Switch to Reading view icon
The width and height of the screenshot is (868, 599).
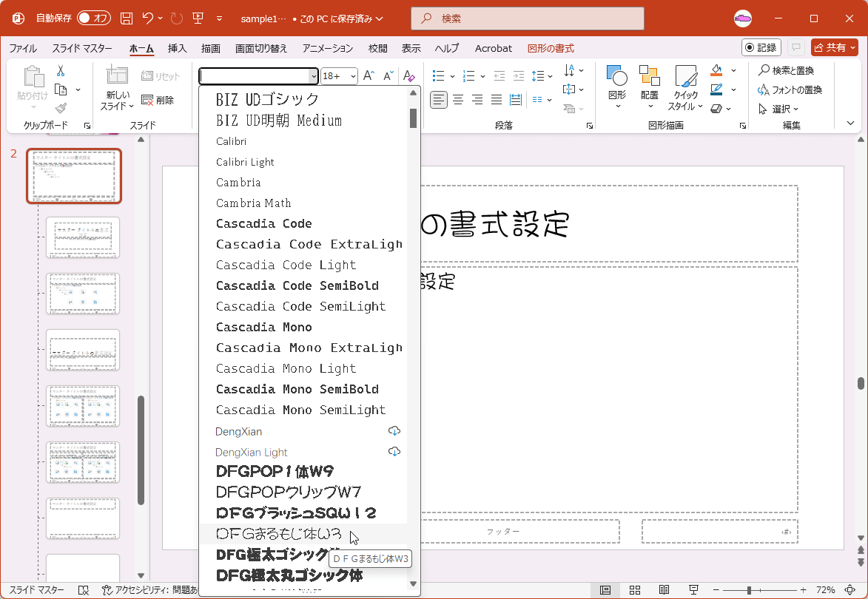coord(664,590)
